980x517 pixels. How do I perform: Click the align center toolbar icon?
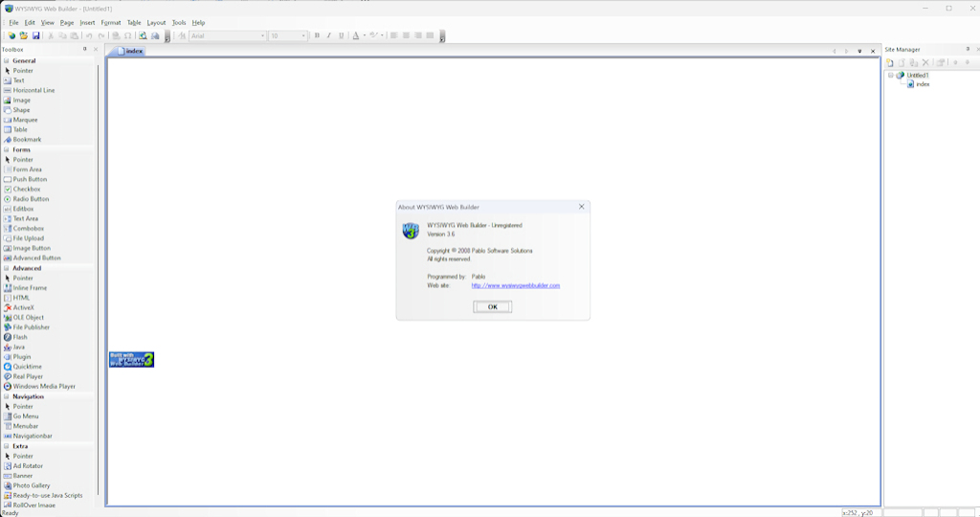point(406,35)
